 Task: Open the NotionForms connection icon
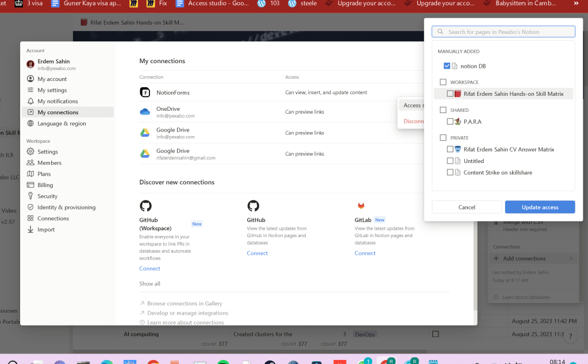[x=145, y=92]
